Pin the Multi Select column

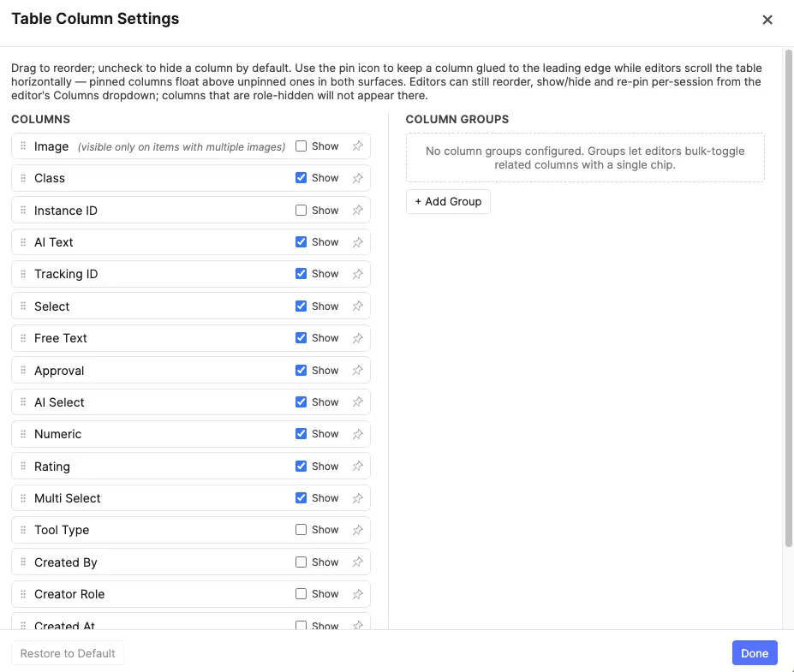click(x=358, y=498)
